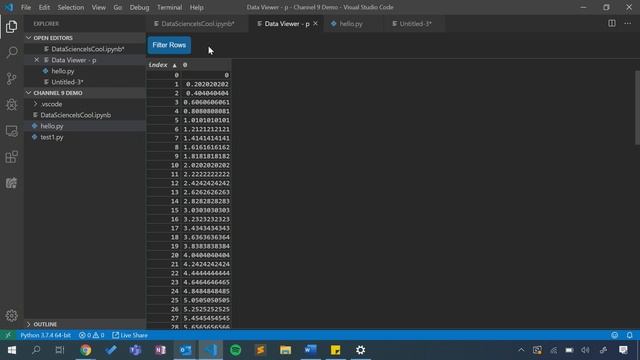Click cell value 0.202020202
Screen dimensions: 640x360
pos(206,84)
